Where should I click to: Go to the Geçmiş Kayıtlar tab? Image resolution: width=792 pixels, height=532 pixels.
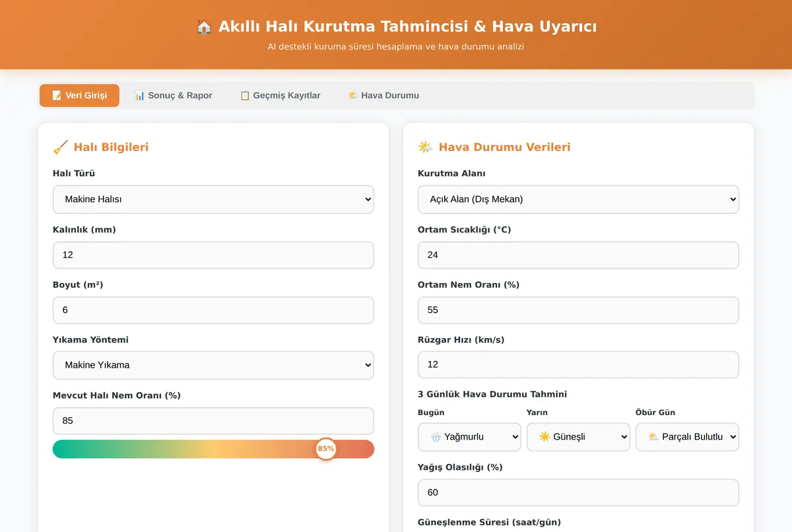click(x=280, y=95)
